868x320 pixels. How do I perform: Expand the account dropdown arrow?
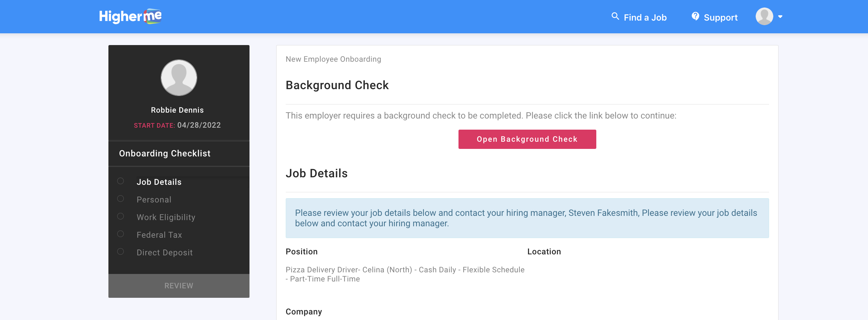[780, 17]
